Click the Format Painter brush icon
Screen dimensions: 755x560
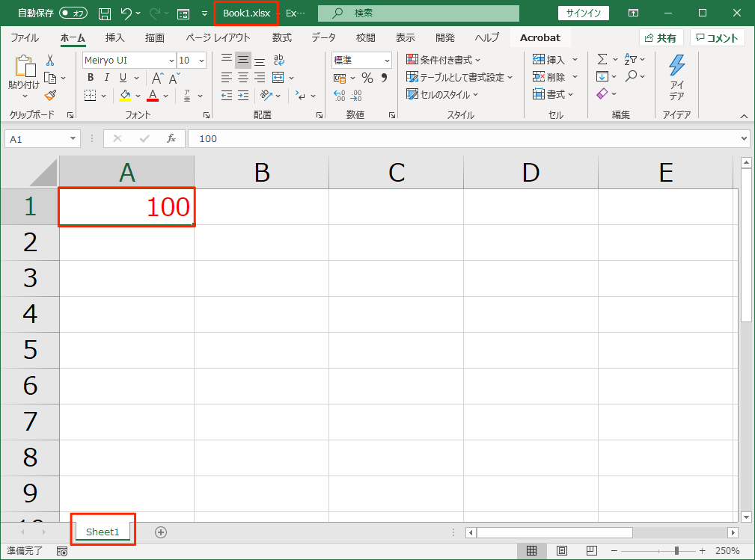pyautogui.click(x=50, y=95)
